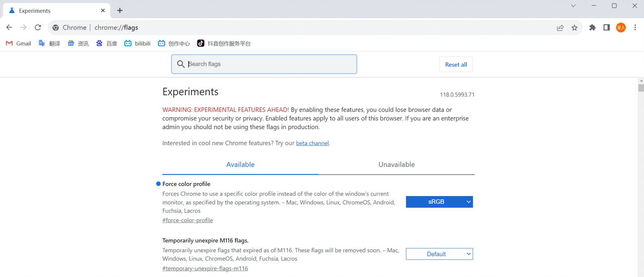Open the profile avatar menu
644x277 pixels.
pyautogui.click(x=621, y=28)
